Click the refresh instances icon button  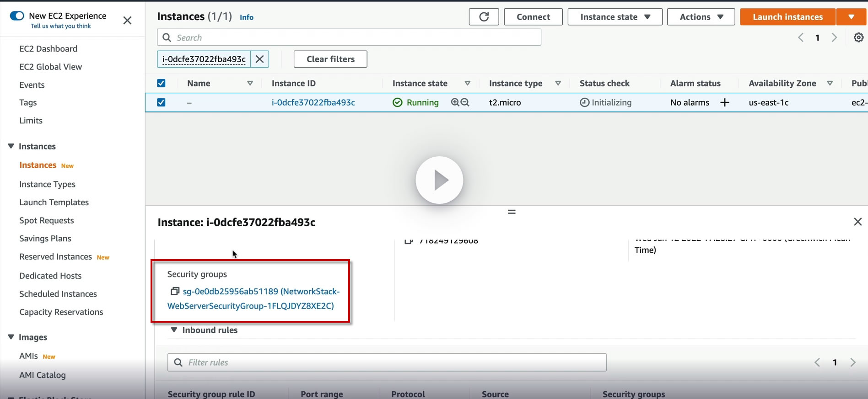coord(484,17)
